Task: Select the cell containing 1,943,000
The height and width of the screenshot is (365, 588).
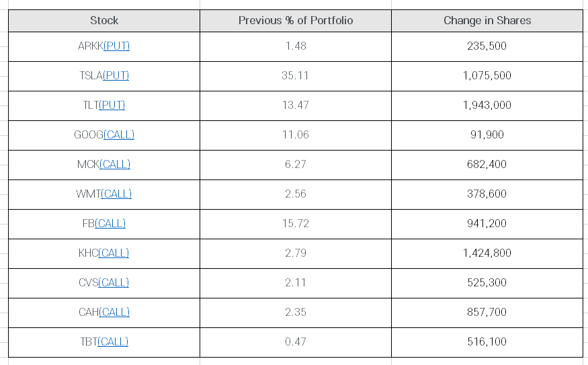Action: (487, 106)
